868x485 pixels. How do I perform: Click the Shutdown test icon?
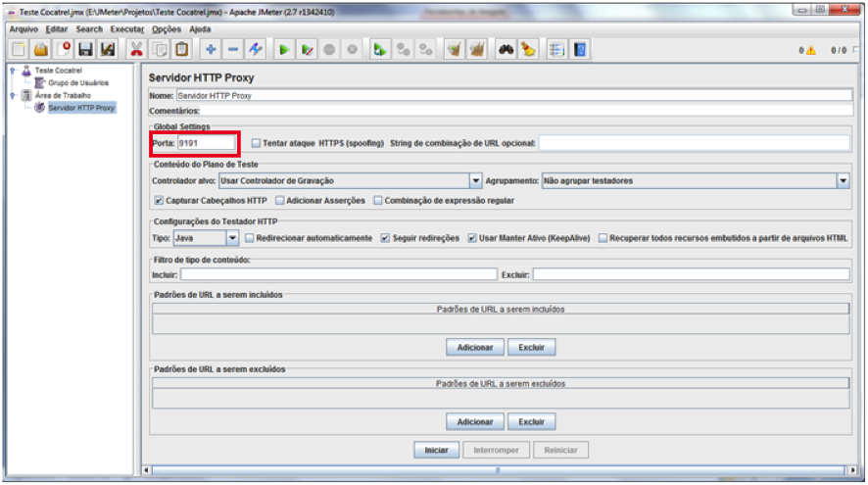coord(352,50)
